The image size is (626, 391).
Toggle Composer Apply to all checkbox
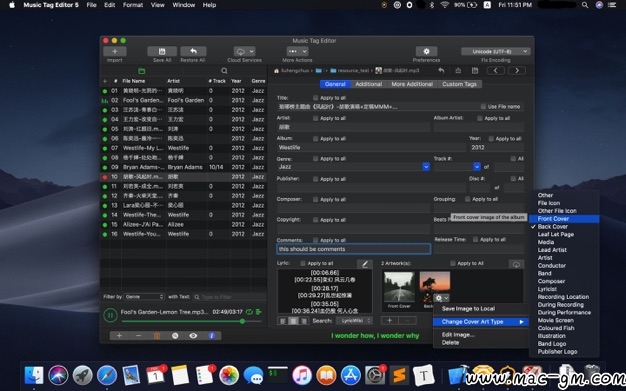tap(315, 199)
